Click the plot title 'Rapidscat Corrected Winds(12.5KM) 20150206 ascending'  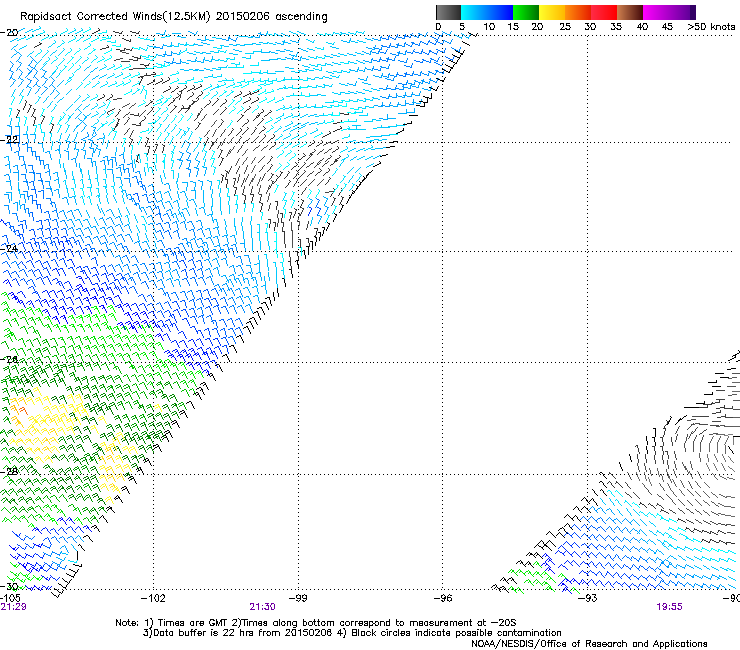point(174,17)
